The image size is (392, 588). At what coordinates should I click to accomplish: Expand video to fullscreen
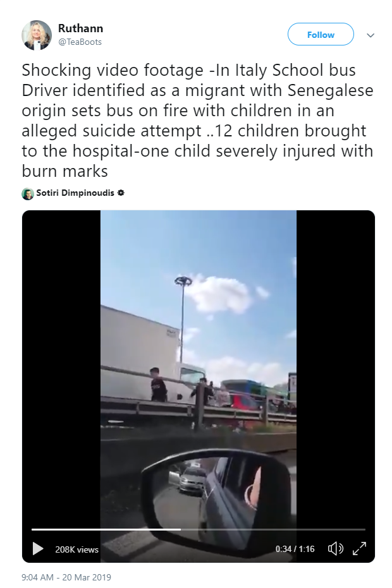point(359,548)
